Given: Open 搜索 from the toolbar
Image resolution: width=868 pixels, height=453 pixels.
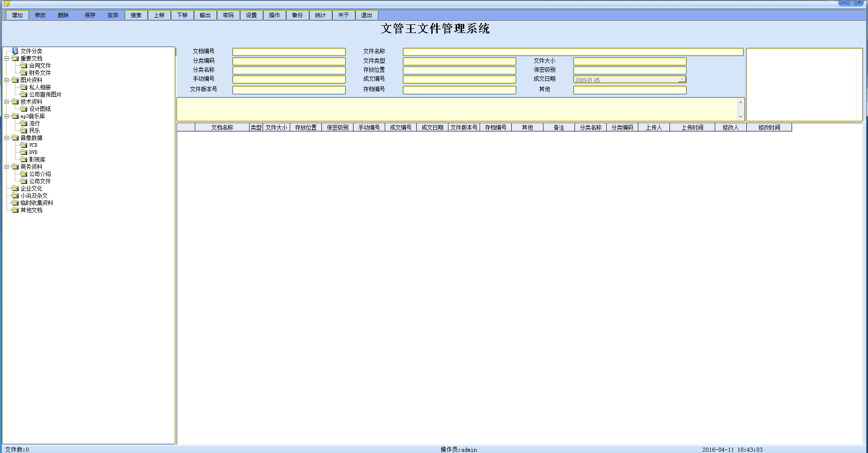Looking at the screenshot, I should click(x=136, y=15).
